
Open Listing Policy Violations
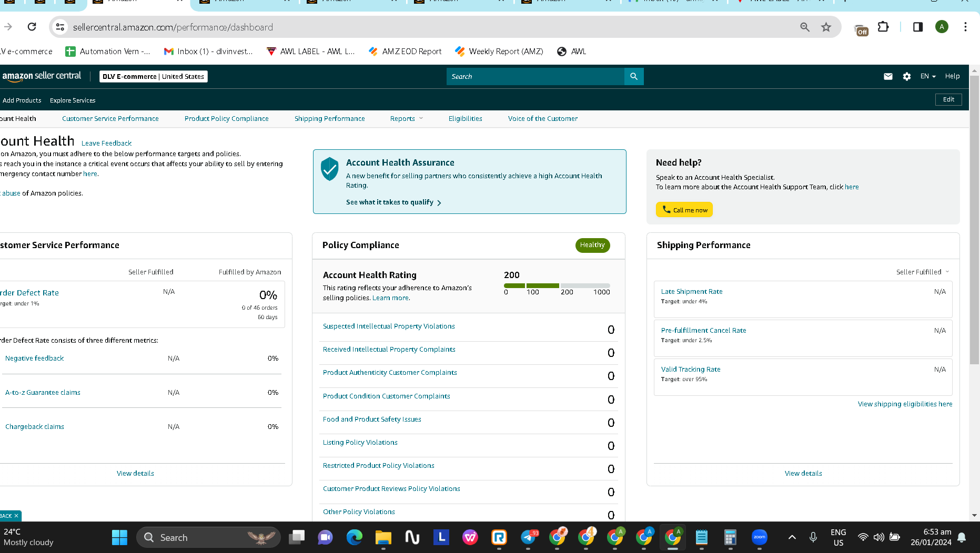coord(360,443)
